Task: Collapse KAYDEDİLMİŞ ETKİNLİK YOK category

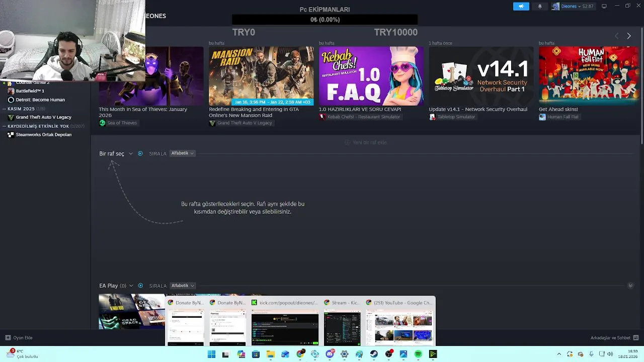Action: coord(4,126)
